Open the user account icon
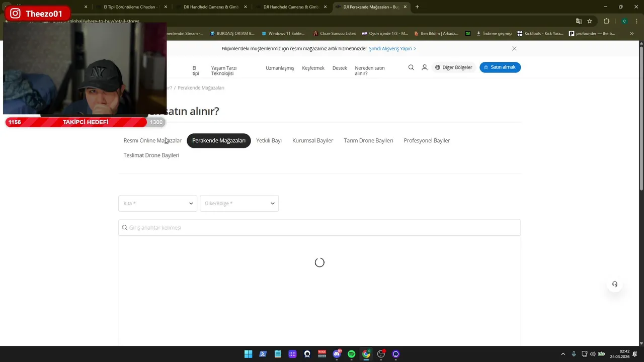Viewport: 644px width, 362px height. 425,67
